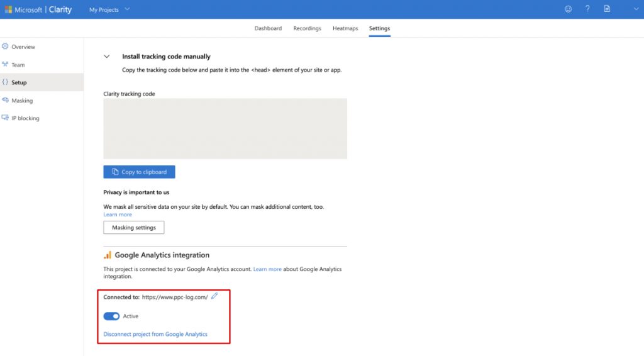Click the Masking icon in sidebar
The height and width of the screenshot is (356, 644).
5,100
